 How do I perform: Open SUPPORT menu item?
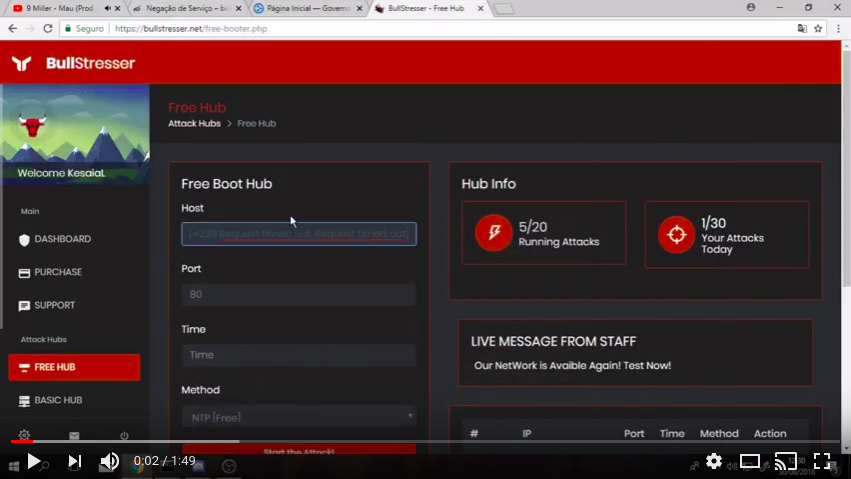point(54,305)
